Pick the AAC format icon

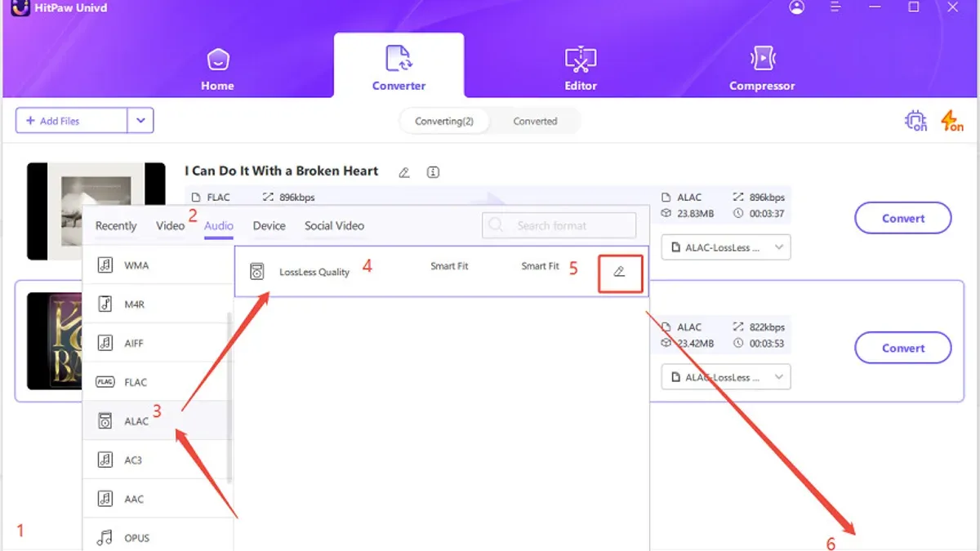point(105,499)
